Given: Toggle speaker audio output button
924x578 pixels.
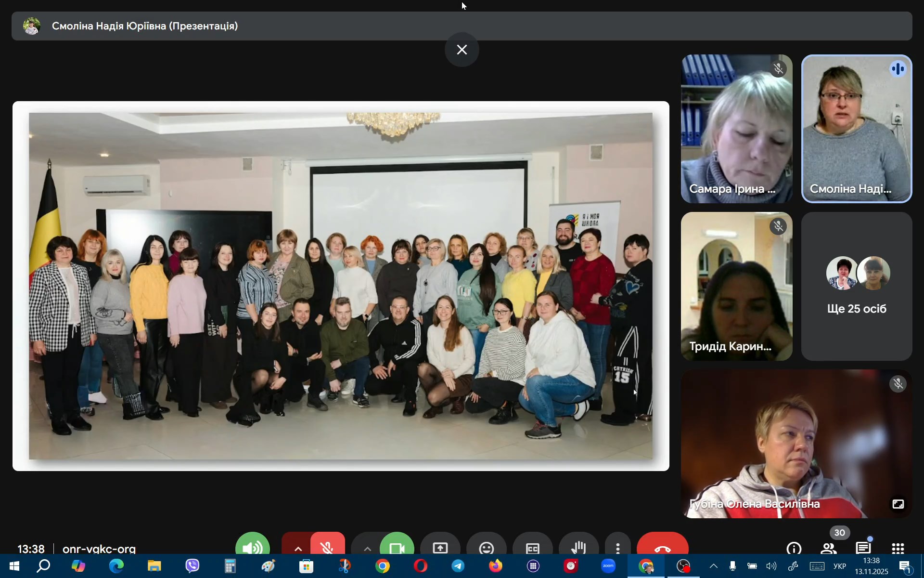Looking at the screenshot, I should tap(253, 547).
